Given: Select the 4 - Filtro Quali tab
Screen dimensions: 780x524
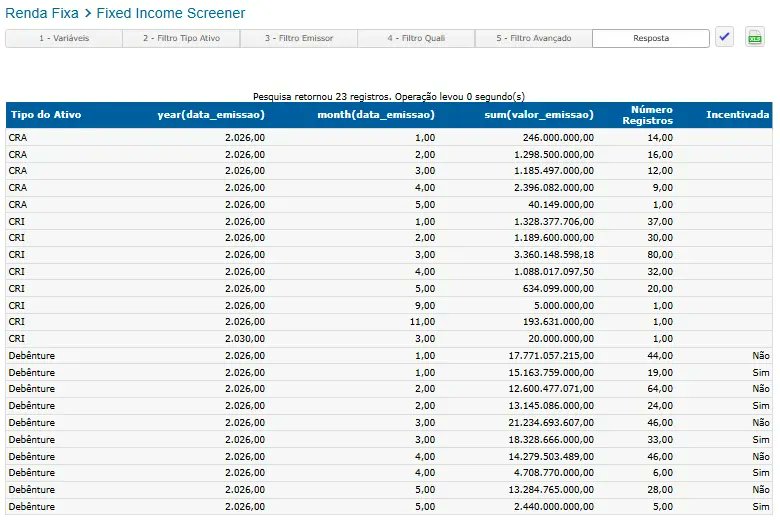Looking at the screenshot, I should point(416,38).
